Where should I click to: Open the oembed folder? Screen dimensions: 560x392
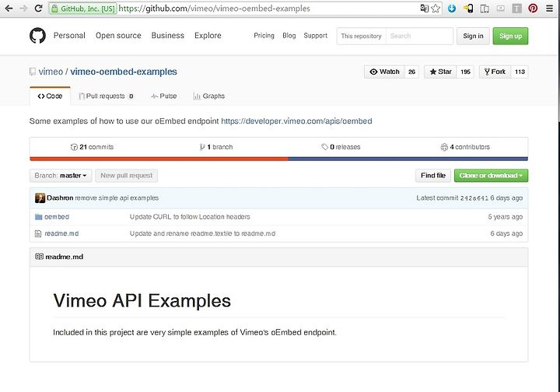(57, 217)
